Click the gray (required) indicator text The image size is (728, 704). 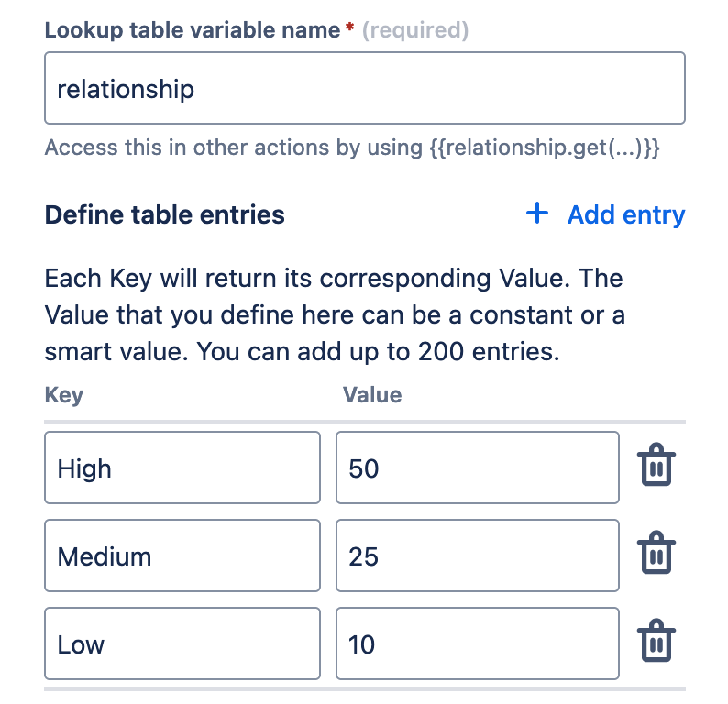[x=415, y=30]
